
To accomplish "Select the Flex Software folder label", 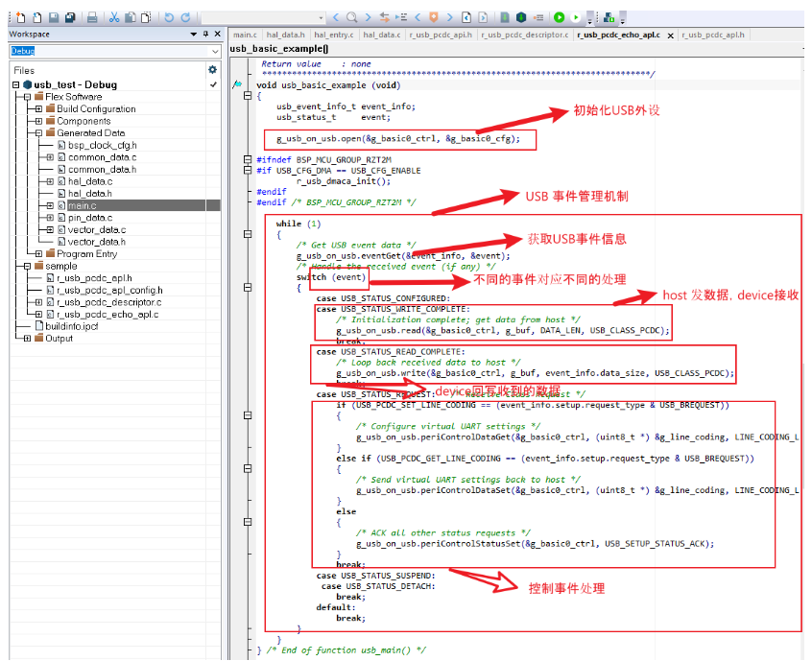I will pos(74,97).
